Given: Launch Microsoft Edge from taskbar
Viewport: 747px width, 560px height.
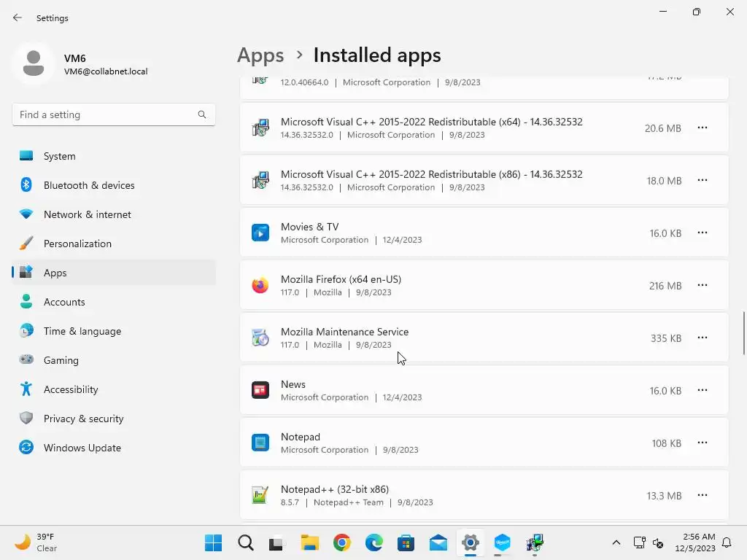Looking at the screenshot, I should 374,542.
